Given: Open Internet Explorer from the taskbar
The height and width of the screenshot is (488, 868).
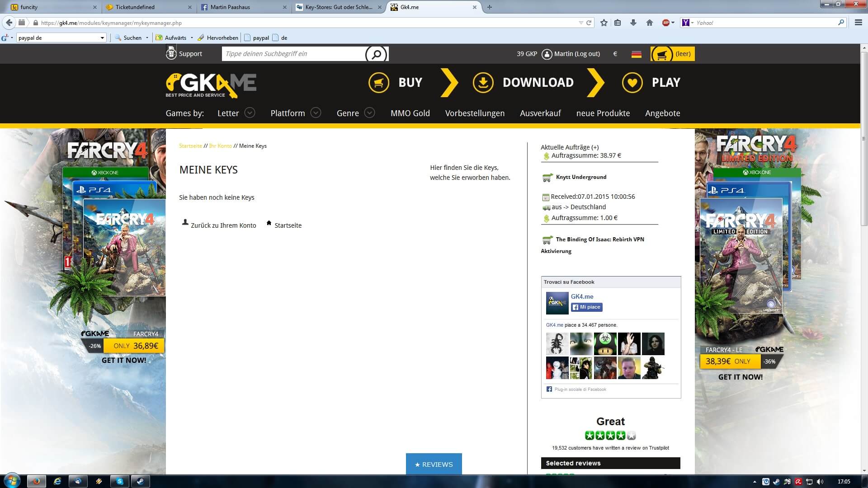Looking at the screenshot, I should (57, 481).
